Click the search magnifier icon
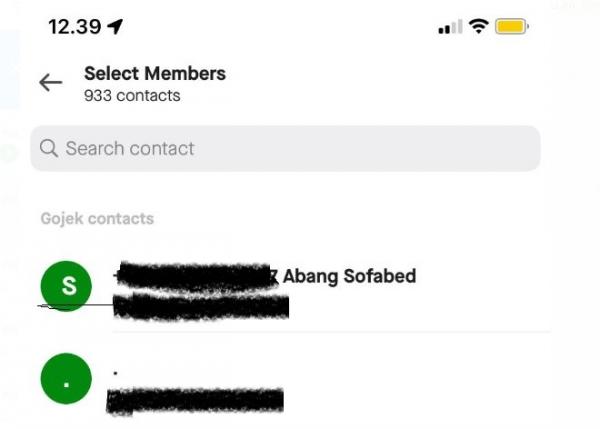The width and height of the screenshot is (600, 429). 49,149
